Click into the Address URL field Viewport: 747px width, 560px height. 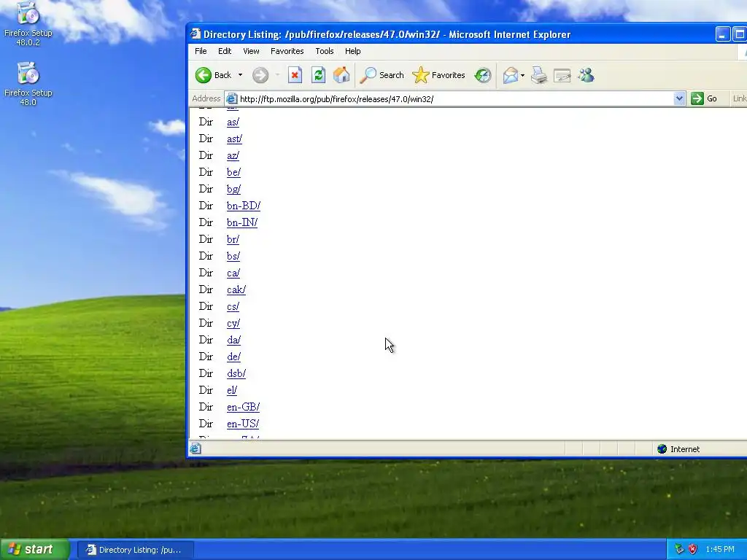pyautogui.click(x=455, y=99)
